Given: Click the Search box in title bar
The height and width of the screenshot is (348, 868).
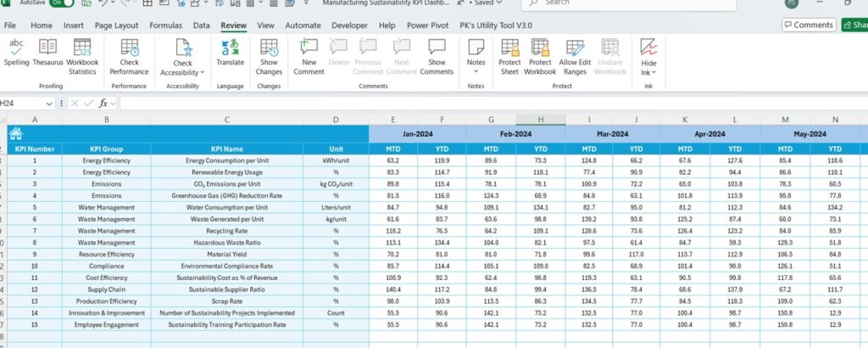Looking at the screenshot, I should click(x=629, y=3).
